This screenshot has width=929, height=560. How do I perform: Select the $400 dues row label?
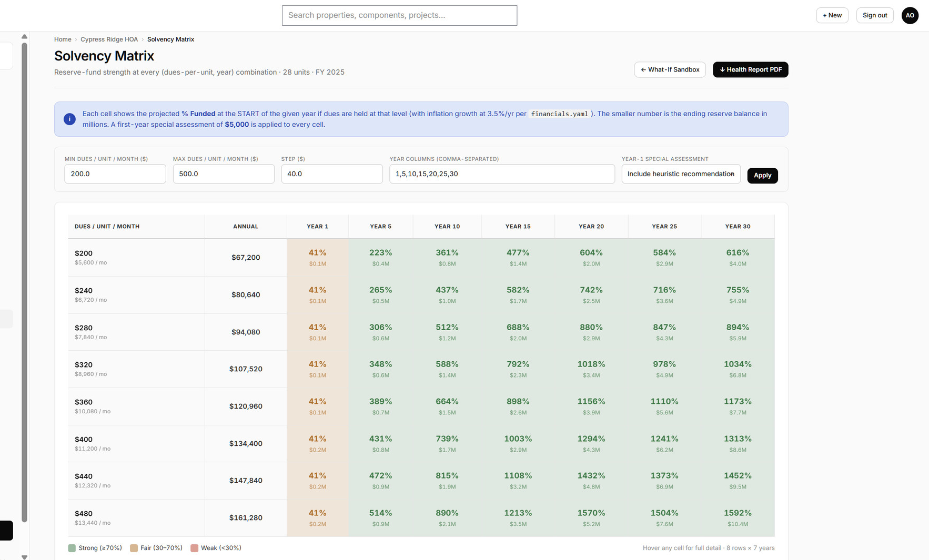tap(84, 440)
